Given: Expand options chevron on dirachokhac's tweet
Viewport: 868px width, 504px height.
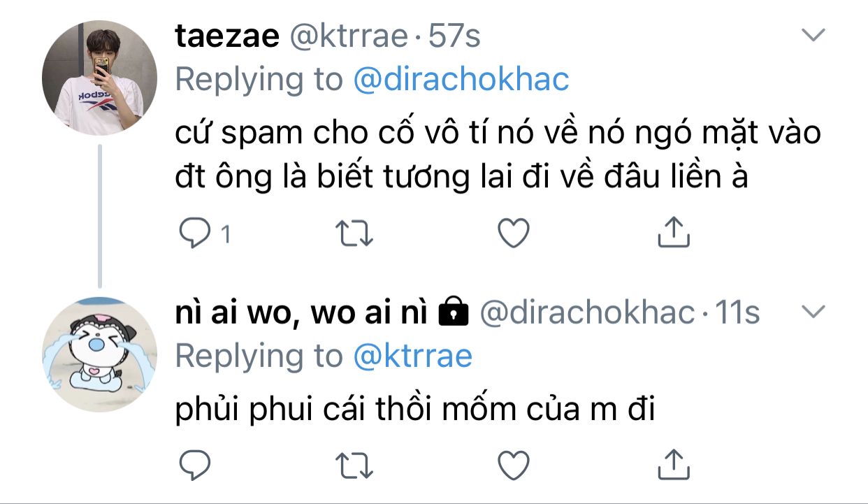Looking at the screenshot, I should point(812,312).
